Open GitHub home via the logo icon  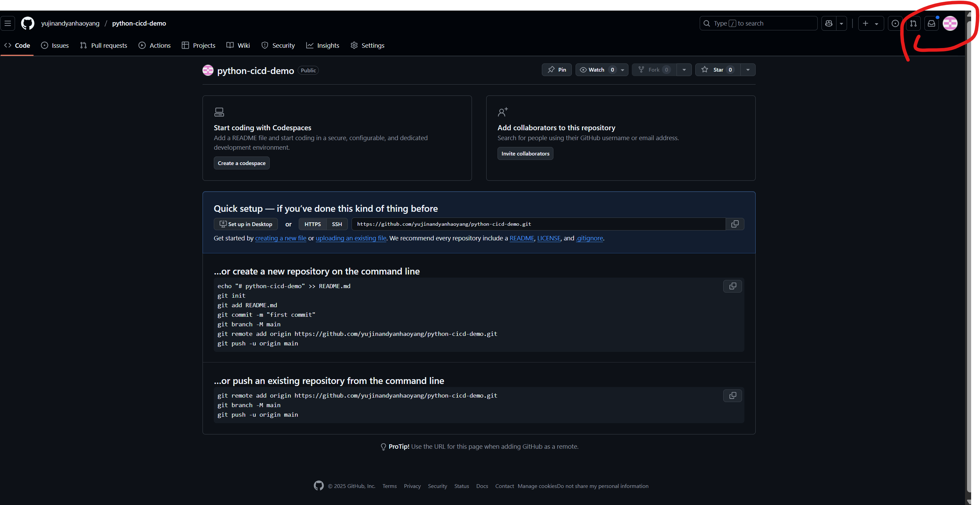point(27,23)
